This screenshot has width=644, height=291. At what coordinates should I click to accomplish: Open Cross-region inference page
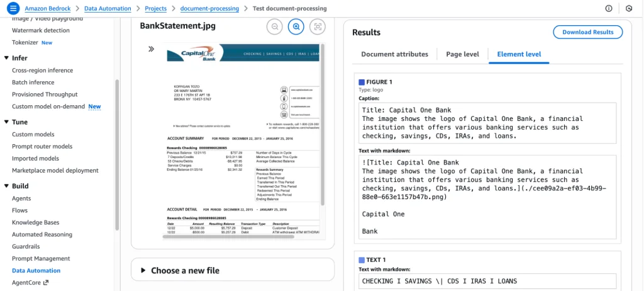pyautogui.click(x=42, y=71)
